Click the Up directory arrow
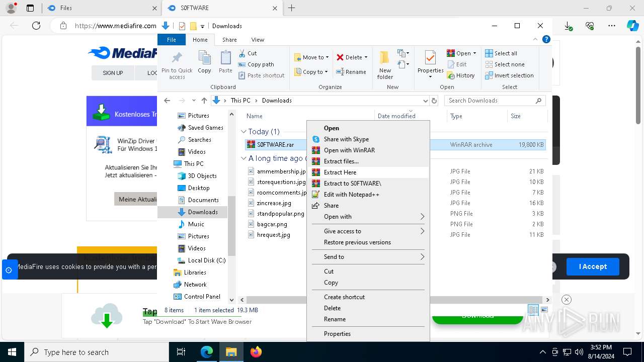 click(204, 101)
